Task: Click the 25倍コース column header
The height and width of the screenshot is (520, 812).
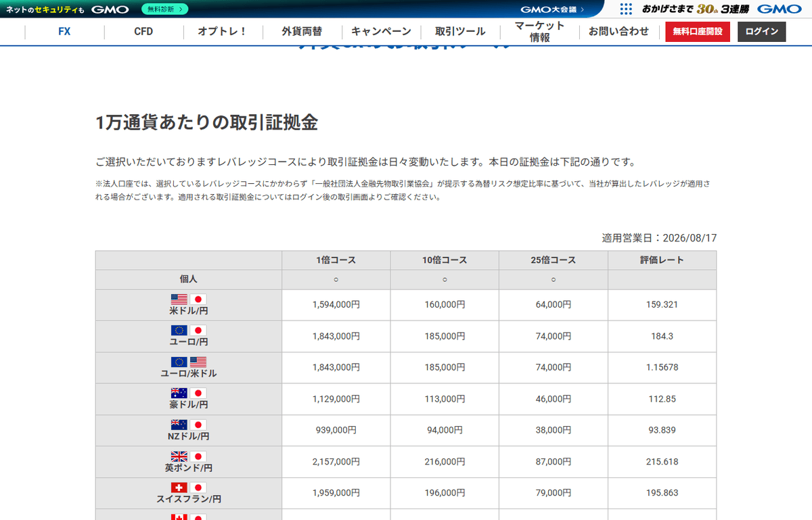Action: 554,260
